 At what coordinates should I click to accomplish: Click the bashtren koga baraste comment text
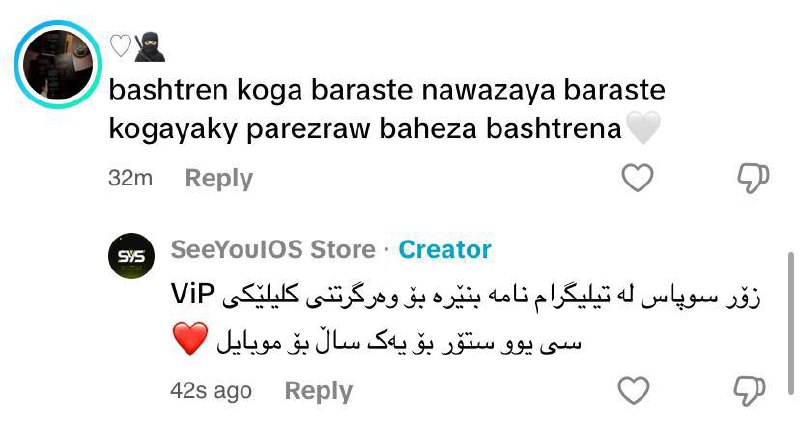[387, 109]
